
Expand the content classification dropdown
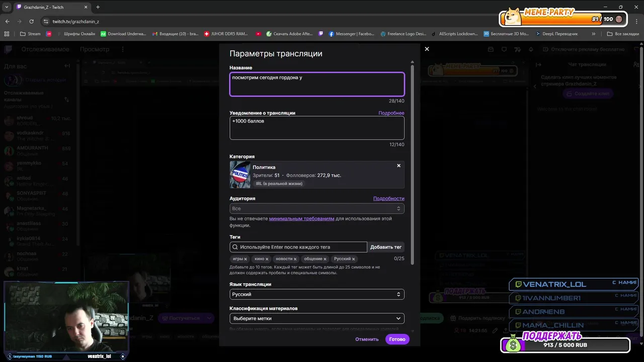(x=317, y=318)
